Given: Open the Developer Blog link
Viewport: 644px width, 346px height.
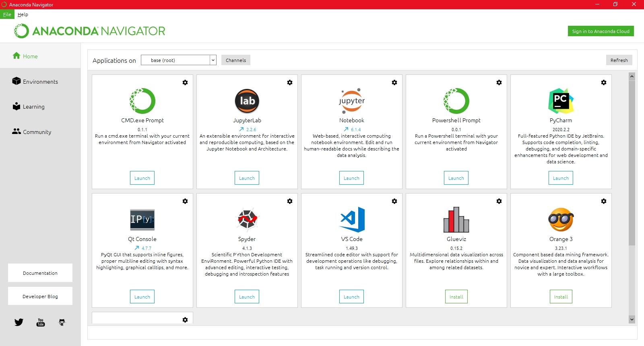Looking at the screenshot, I should click(40, 296).
